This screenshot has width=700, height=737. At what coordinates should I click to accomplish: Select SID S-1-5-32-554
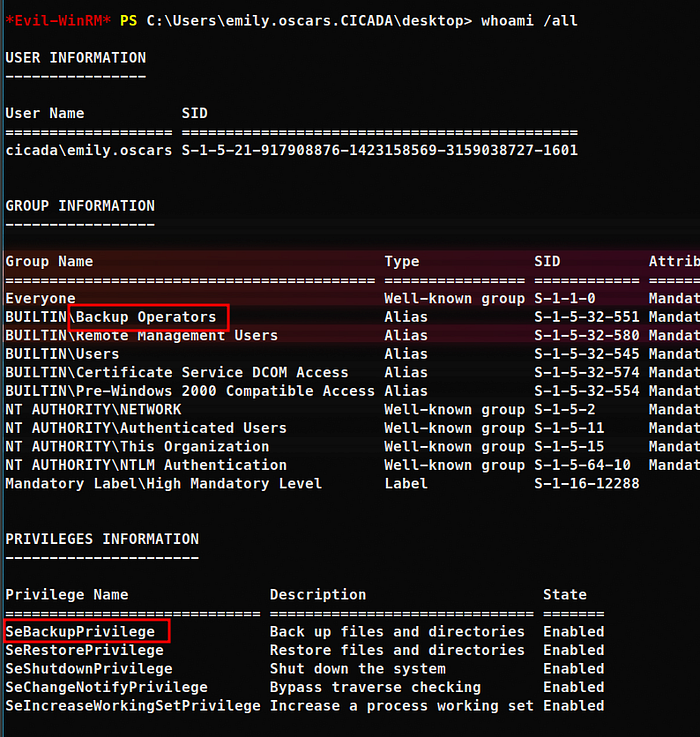point(587,391)
